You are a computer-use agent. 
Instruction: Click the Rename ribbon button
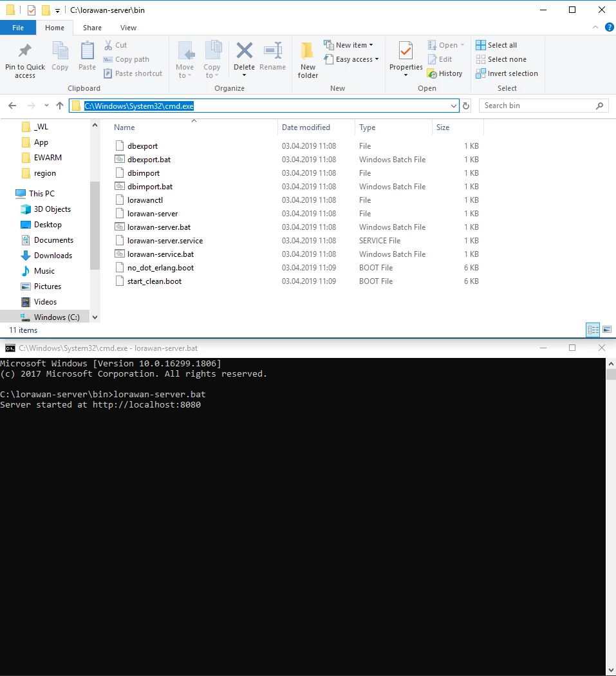(272, 55)
